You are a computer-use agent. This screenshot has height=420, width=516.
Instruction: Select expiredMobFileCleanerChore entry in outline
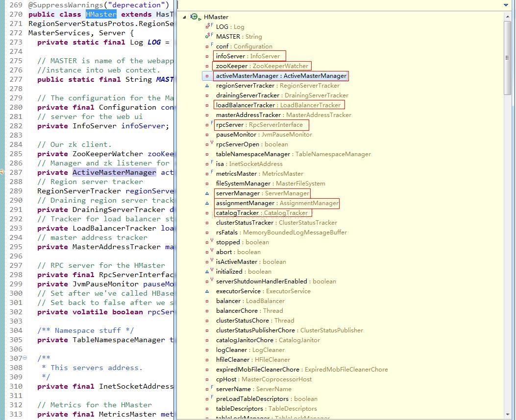click(302, 370)
